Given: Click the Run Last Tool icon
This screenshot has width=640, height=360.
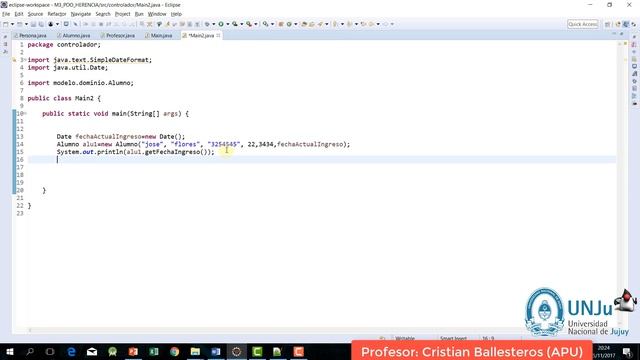Looking at the screenshot, I should pos(249,24).
